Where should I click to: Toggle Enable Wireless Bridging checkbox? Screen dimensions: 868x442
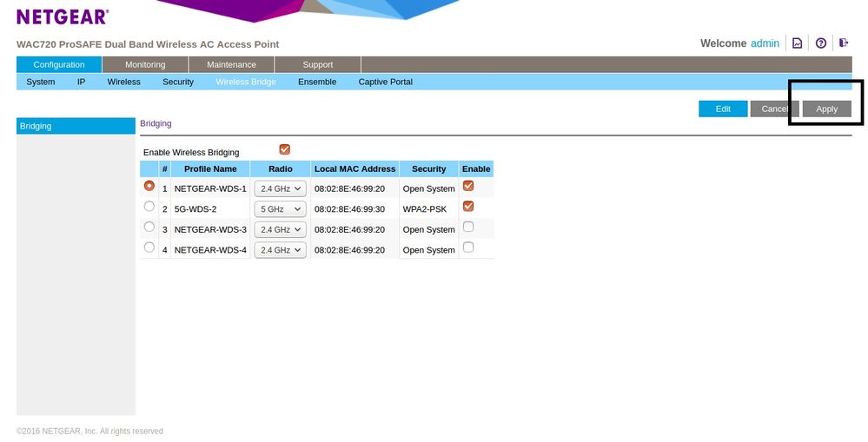tap(284, 149)
